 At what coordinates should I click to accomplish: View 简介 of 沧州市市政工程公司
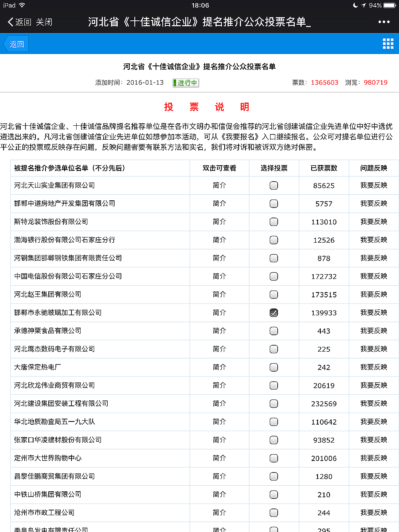click(x=219, y=512)
